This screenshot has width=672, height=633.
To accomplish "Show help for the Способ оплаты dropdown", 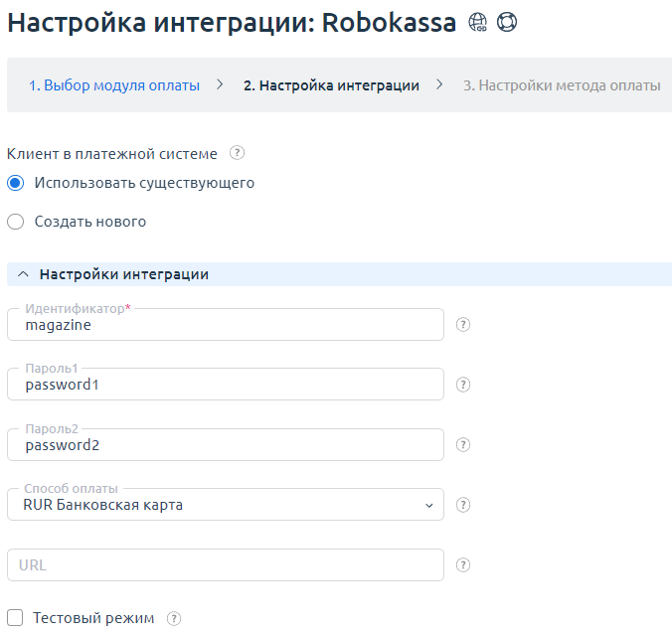I will point(462,505).
